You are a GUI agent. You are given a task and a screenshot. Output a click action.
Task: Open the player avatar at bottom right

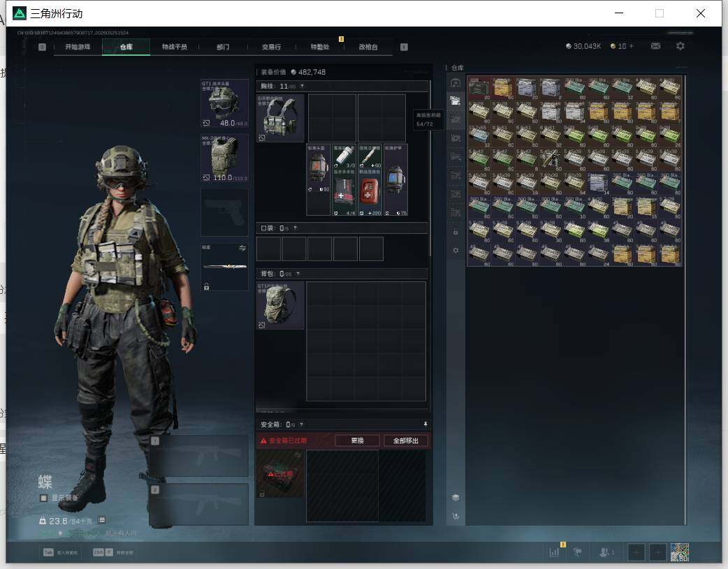click(680, 552)
